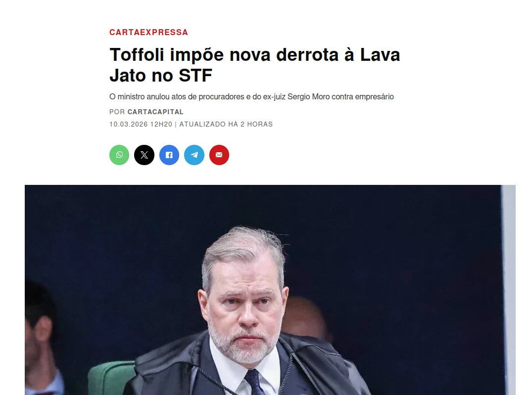Click the article subtitle about ministro
The image size is (532, 395).
click(x=251, y=96)
